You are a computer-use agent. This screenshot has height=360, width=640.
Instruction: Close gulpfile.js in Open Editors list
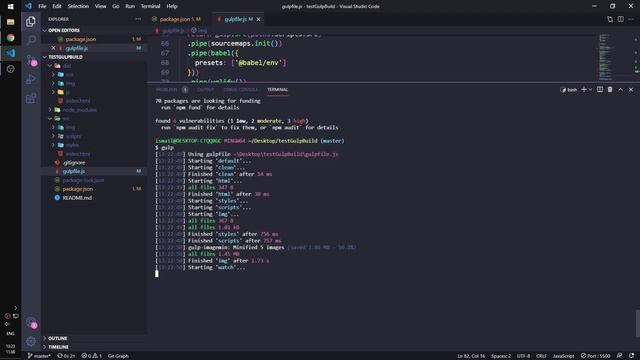coord(53,48)
